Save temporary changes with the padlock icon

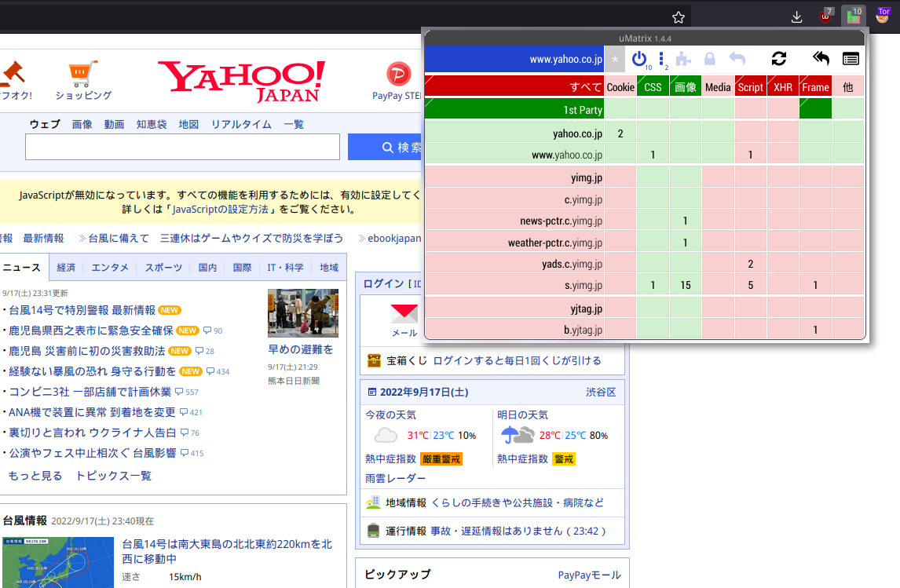[x=710, y=59]
